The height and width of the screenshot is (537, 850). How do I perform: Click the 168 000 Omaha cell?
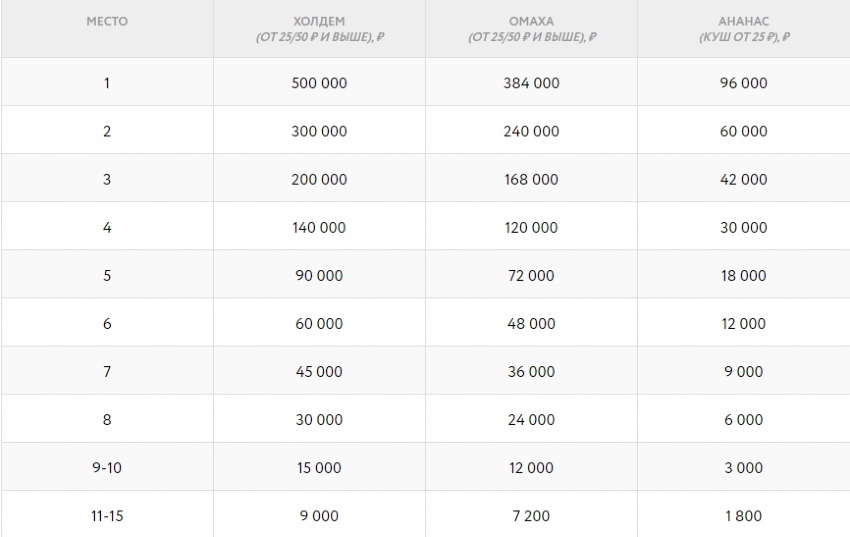tap(531, 179)
